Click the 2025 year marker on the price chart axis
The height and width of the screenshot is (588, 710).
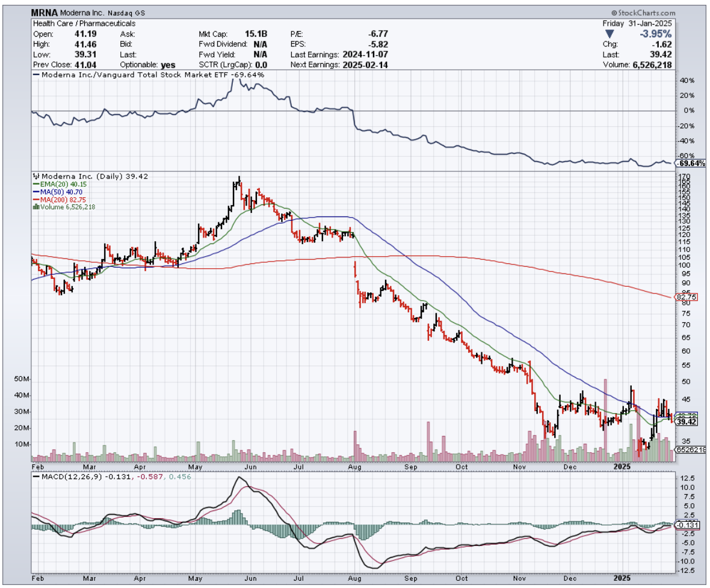pos(621,466)
